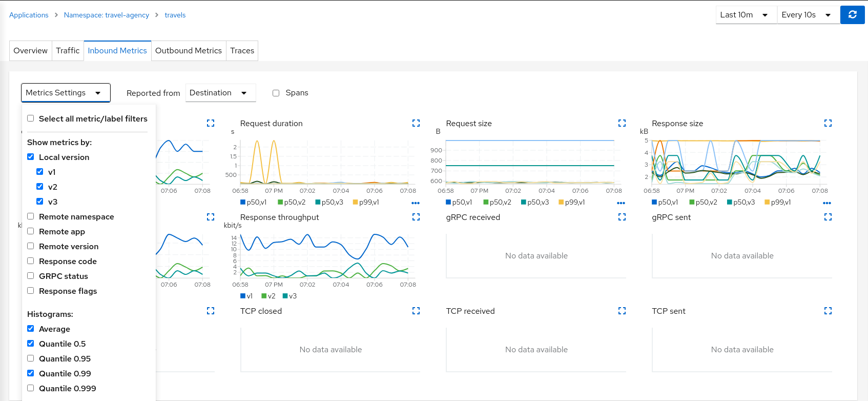
Task: Open the Traces tab
Action: click(242, 51)
